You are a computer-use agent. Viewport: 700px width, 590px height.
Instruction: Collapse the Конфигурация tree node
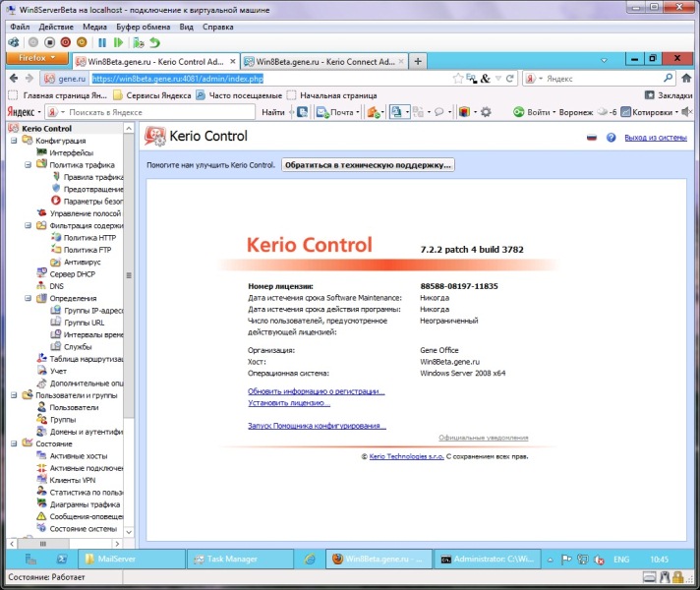[13, 141]
